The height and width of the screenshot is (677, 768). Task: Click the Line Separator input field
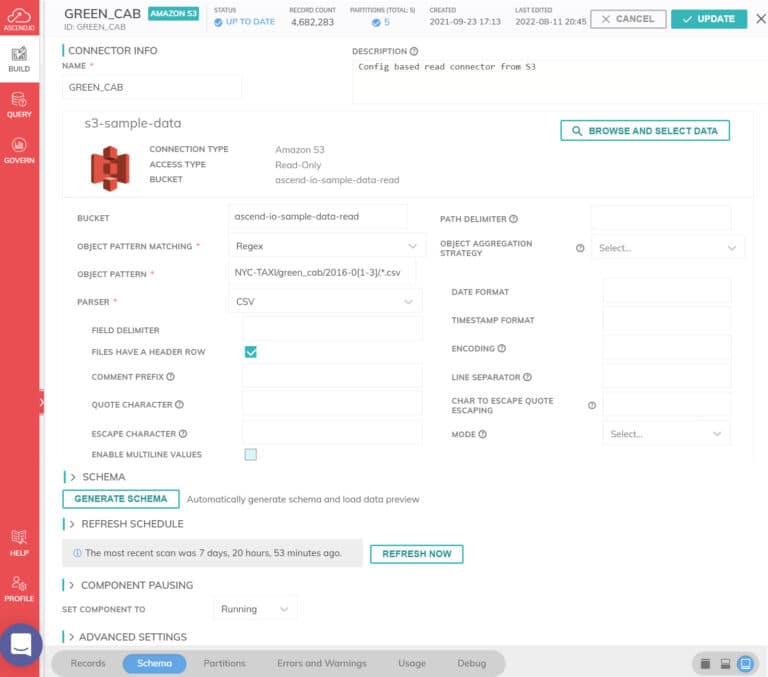tap(667, 377)
